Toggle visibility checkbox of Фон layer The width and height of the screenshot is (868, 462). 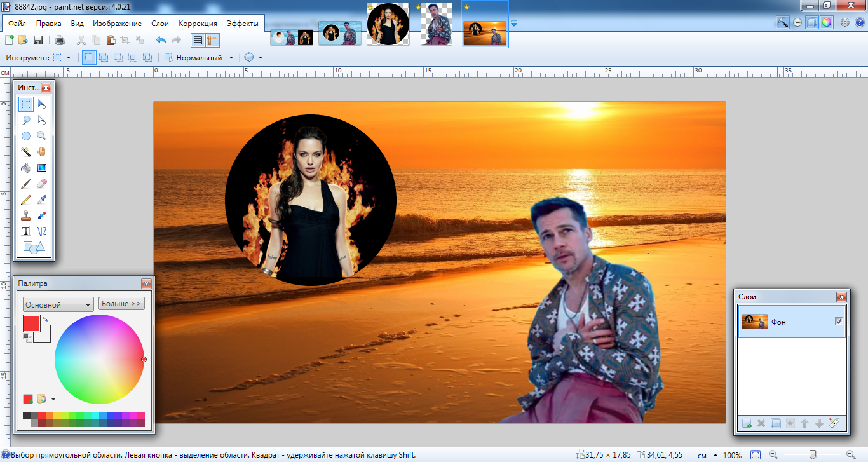[839, 322]
